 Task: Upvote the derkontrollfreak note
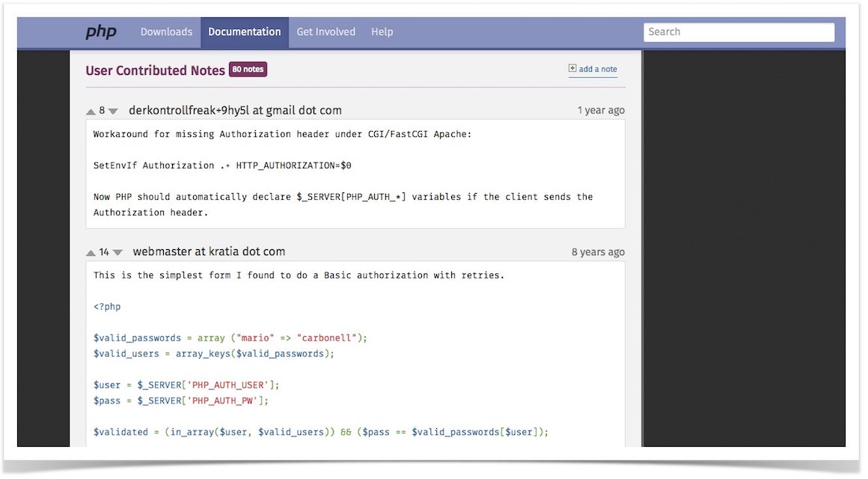coord(91,112)
